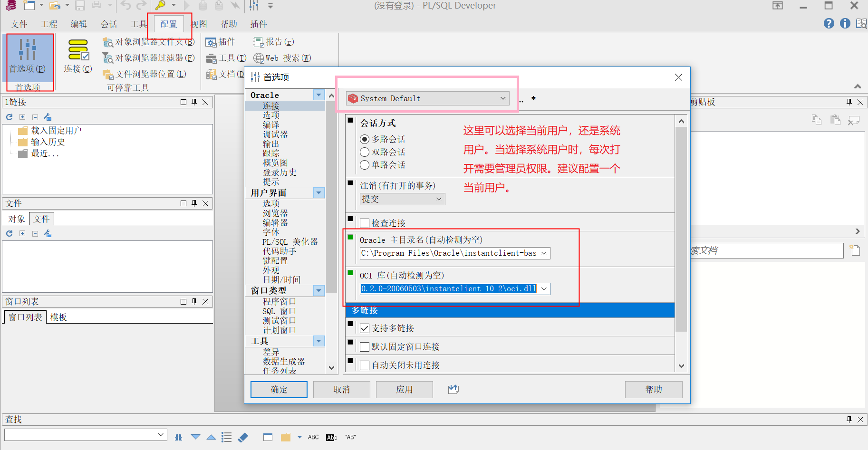Collapse the 工具 category header
Screen dimensions: 868x450
319,341
